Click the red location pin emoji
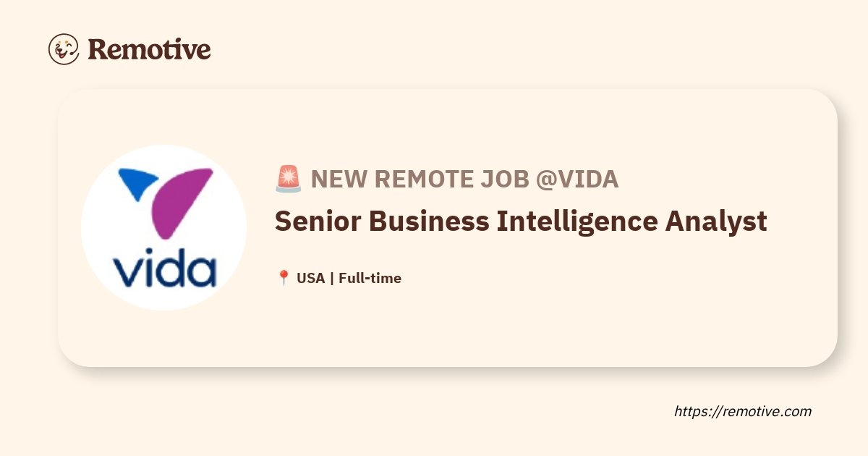The image size is (868, 456). (284, 278)
